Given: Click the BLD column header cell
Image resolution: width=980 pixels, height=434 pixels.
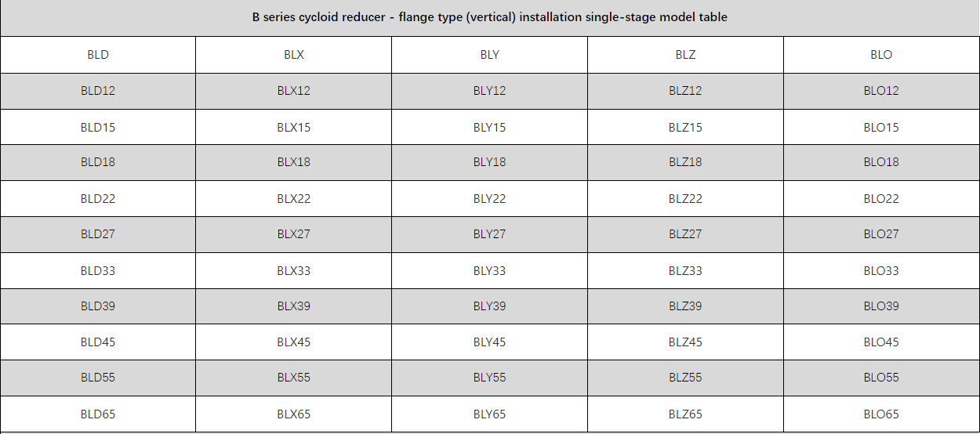Looking at the screenshot, I should [98, 55].
